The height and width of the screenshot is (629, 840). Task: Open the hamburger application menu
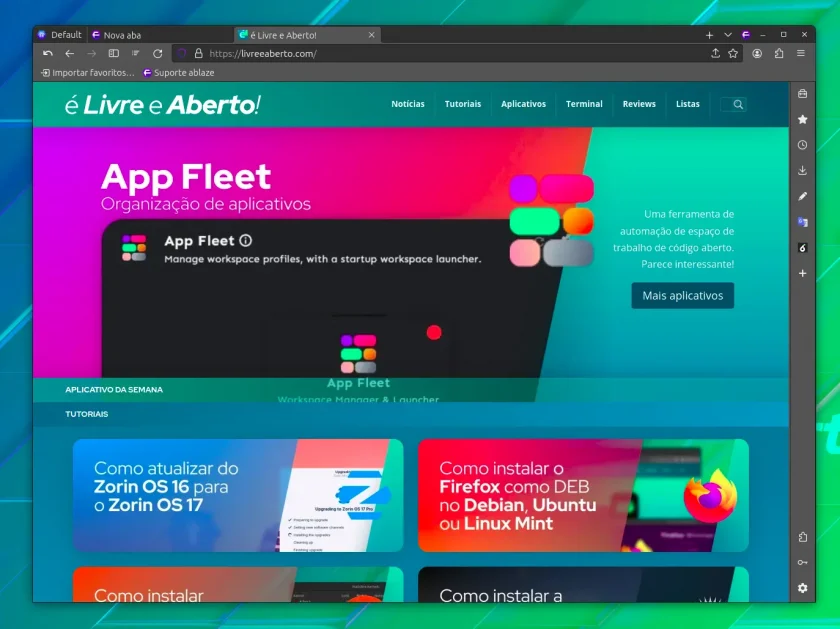800,54
